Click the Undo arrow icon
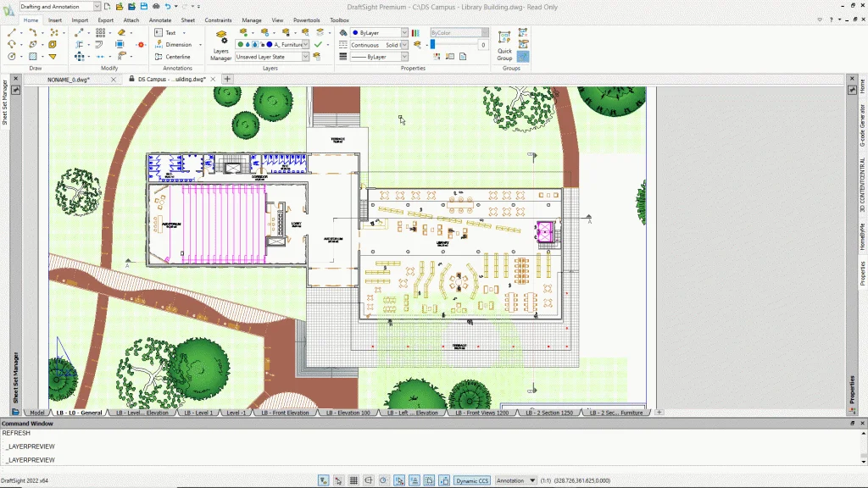This screenshot has height=488, width=868. pyautogui.click(x=168, y=7)
